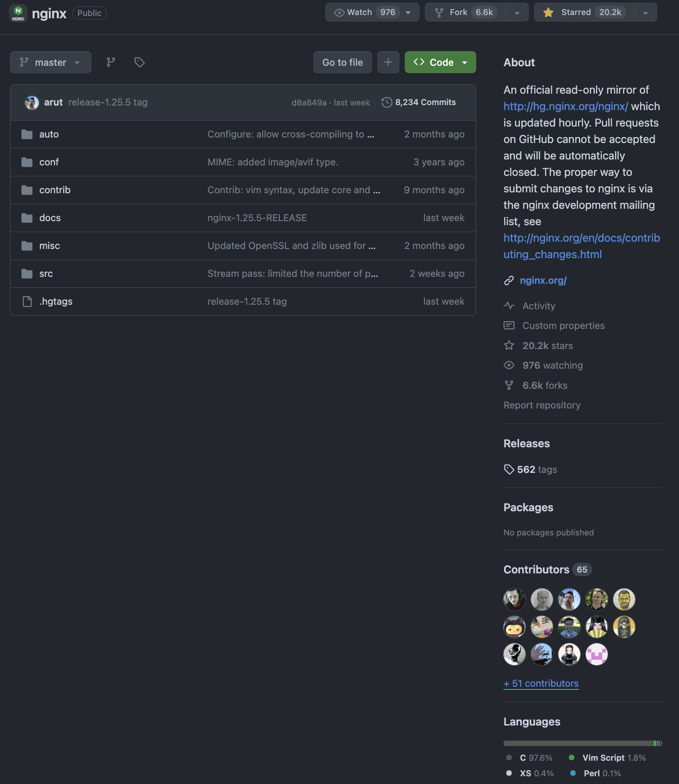Click the second gray contributor avatar
This screenshot has width=679, height=784.
[542, 599]
